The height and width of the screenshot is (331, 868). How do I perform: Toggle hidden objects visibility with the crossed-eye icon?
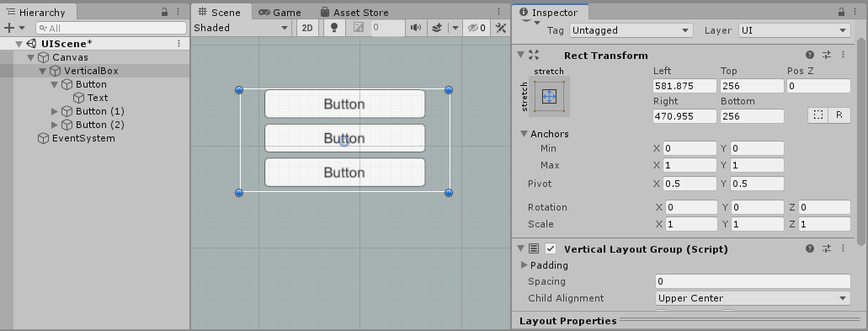click(477, 28)
